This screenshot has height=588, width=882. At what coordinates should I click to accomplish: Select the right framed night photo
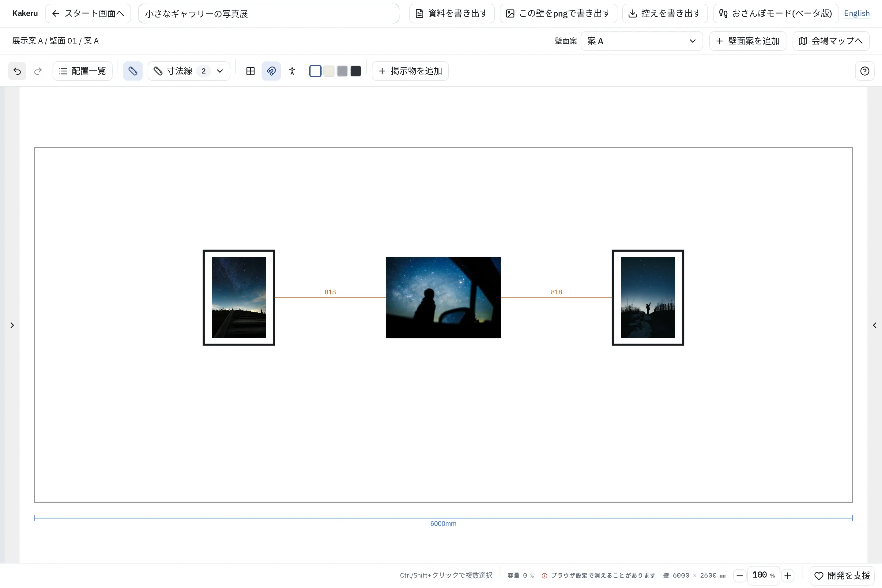tap(648, 297)
